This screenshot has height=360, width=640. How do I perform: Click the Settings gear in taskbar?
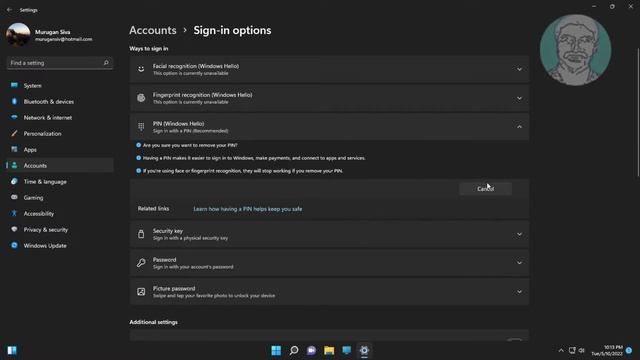tap(364, 350)
